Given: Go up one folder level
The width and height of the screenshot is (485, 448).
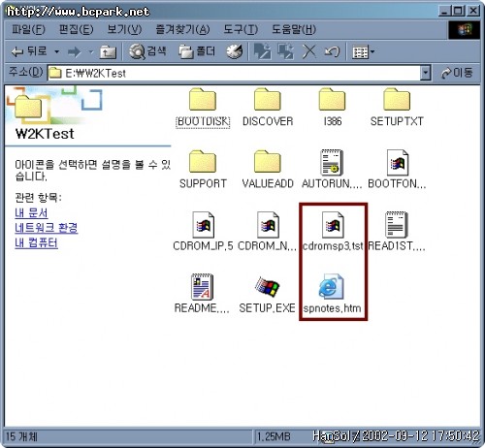Looking at the screenshot, I should coord(108,51).
